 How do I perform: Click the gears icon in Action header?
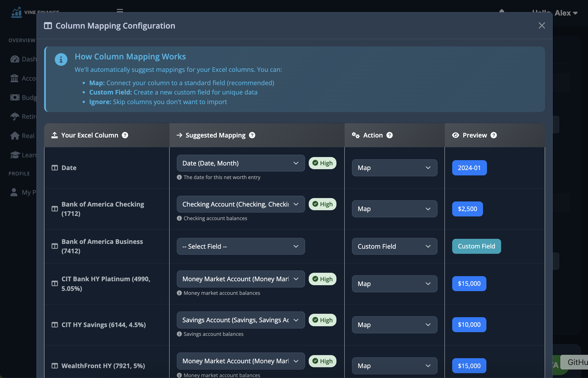point(356,135)
